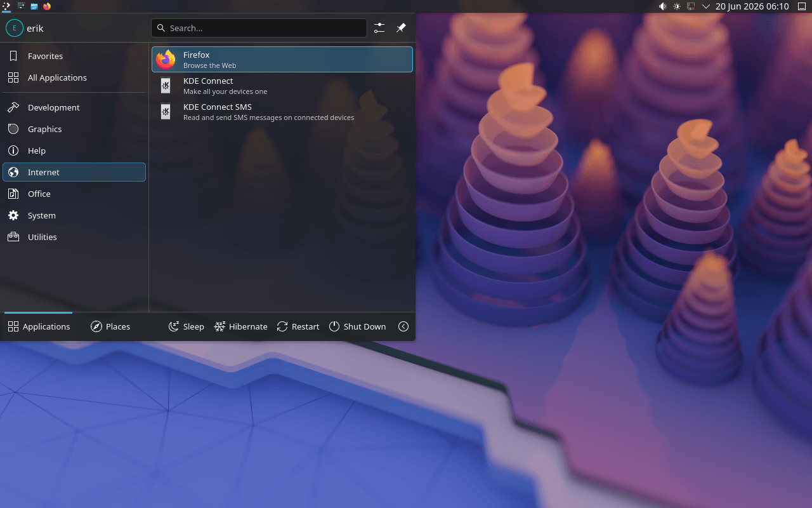
Task: Open System Settings from the top panel
Action: (21, 6)
